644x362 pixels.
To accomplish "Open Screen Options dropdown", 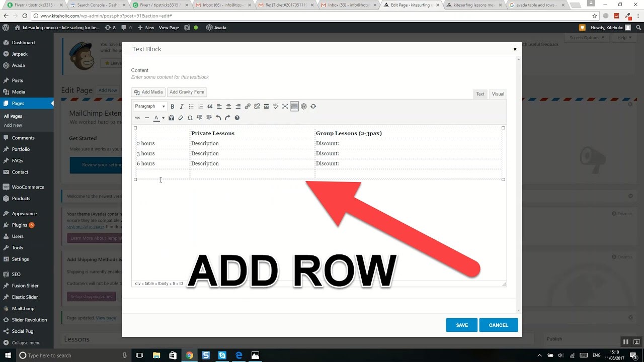I will click(587, 38).
